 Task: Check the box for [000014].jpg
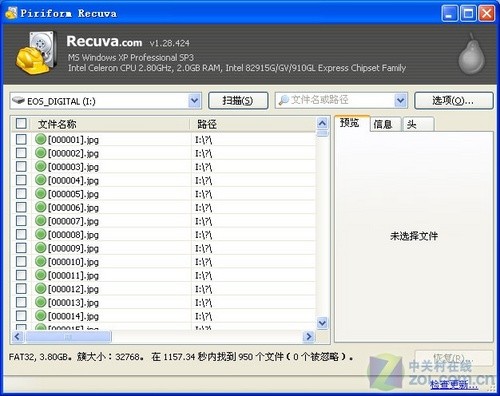pyautogui.click(x=21, y=315)
